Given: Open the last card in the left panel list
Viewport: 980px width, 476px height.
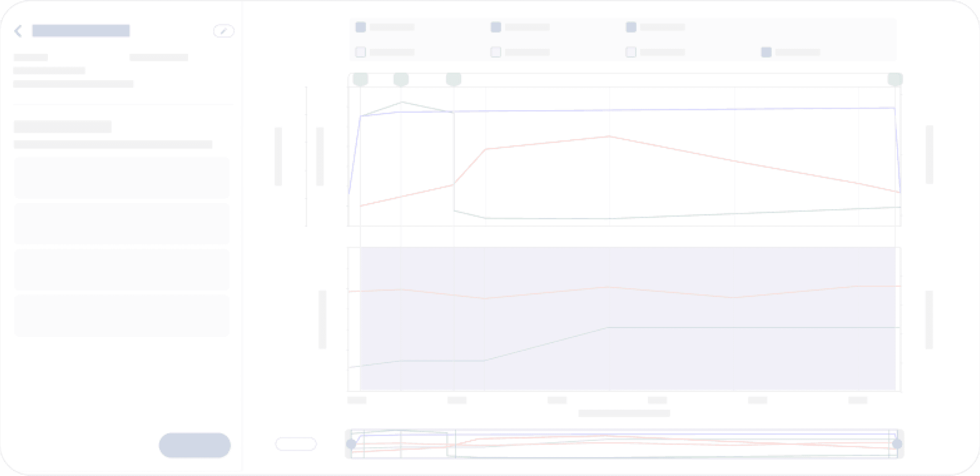Looking at the screenshot, I should click(122, 315).
